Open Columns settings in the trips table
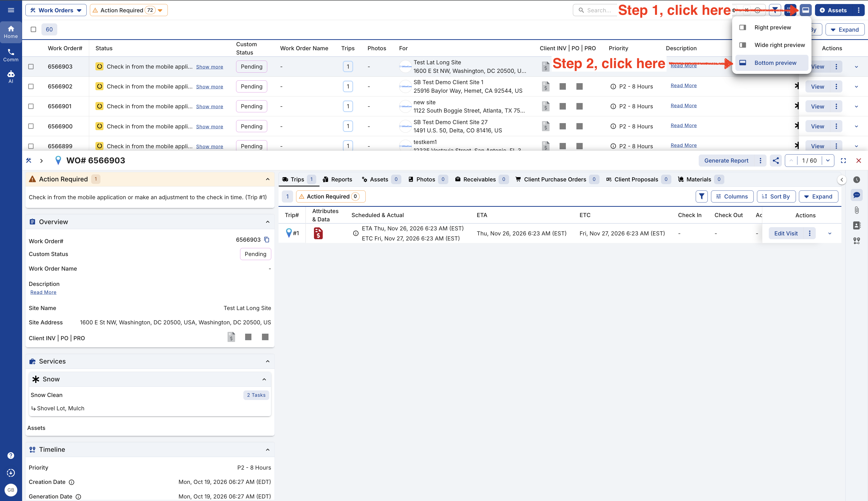This screenshot has width=868, height=501. pyautogui.click(x=732, y=196)
